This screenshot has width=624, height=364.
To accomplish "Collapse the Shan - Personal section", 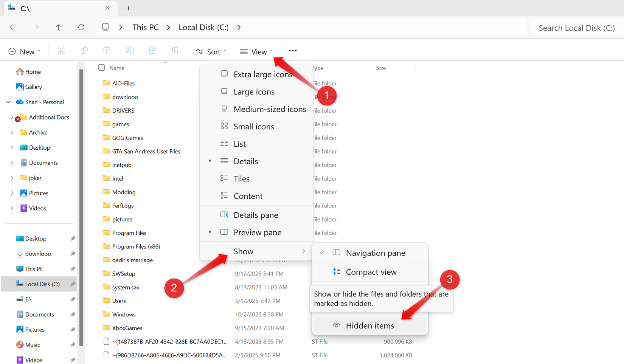I will click(x=8, y=102).
